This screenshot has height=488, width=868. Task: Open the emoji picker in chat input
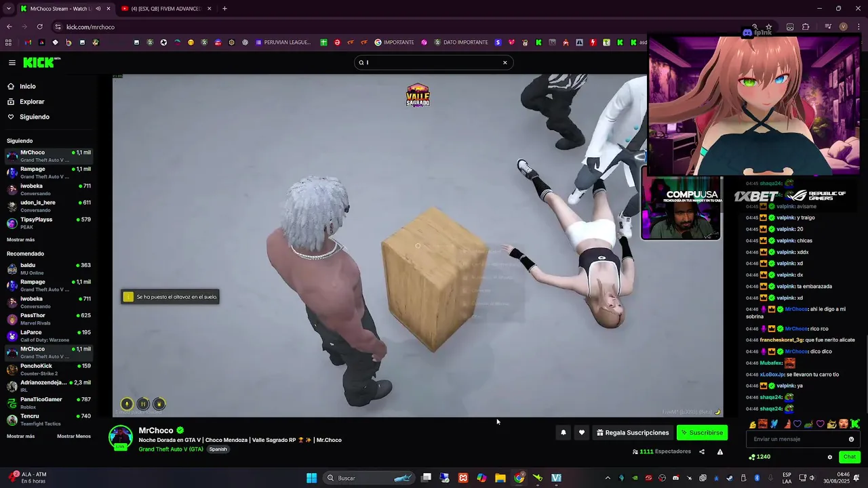851,439
